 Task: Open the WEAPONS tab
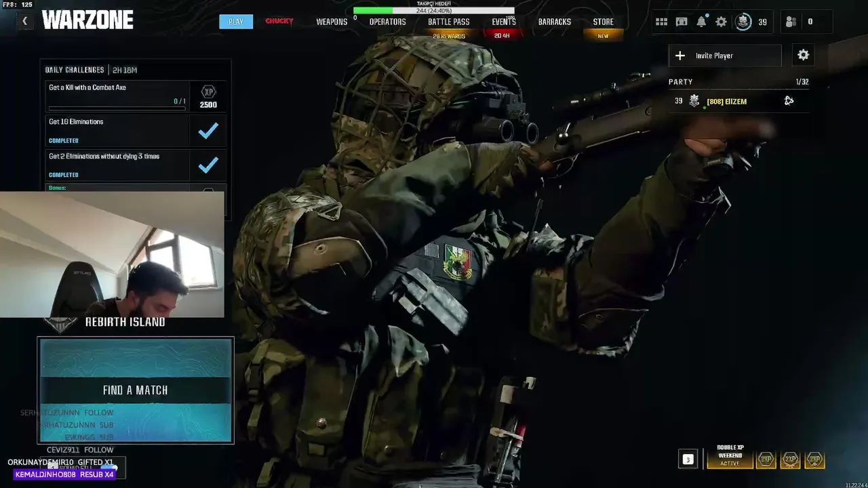point(332,22)
